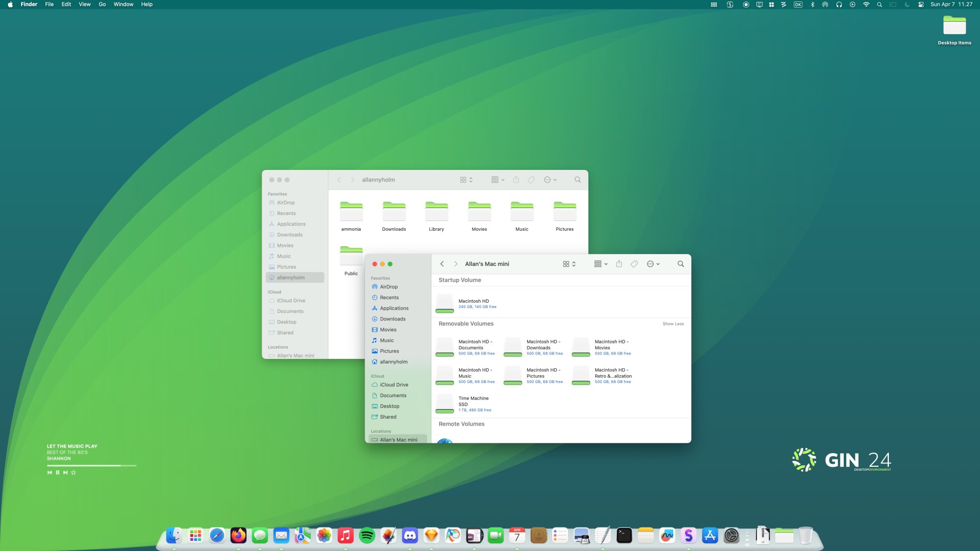
Task: Open the Edit menu
Action: coord(66,4)
